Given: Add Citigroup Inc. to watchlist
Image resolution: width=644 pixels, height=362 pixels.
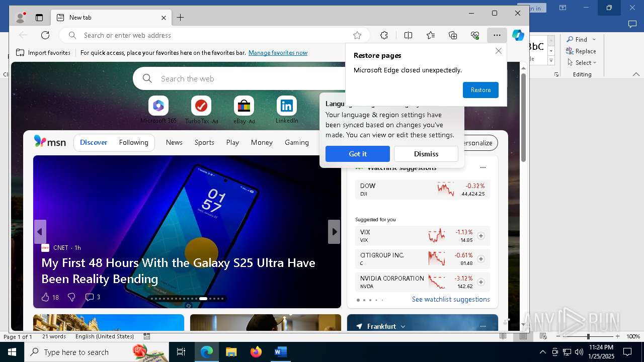Looking at the screenshot, I should pos(481,259).
